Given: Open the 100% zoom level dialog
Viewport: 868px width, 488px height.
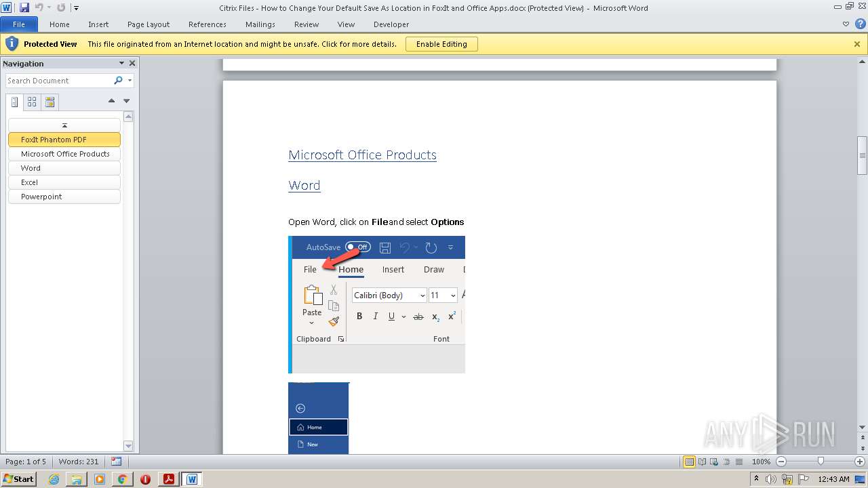Looking at the screenshot, I should coord(761,462).
